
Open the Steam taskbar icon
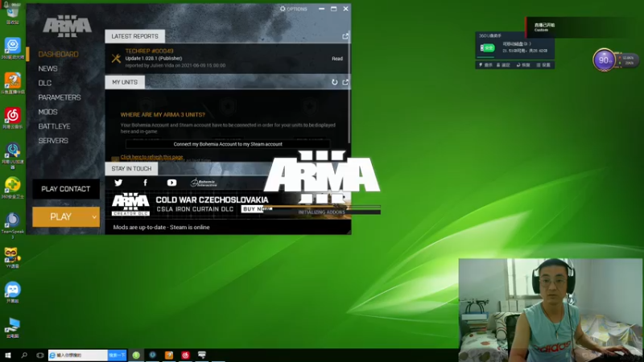[152, 355]
